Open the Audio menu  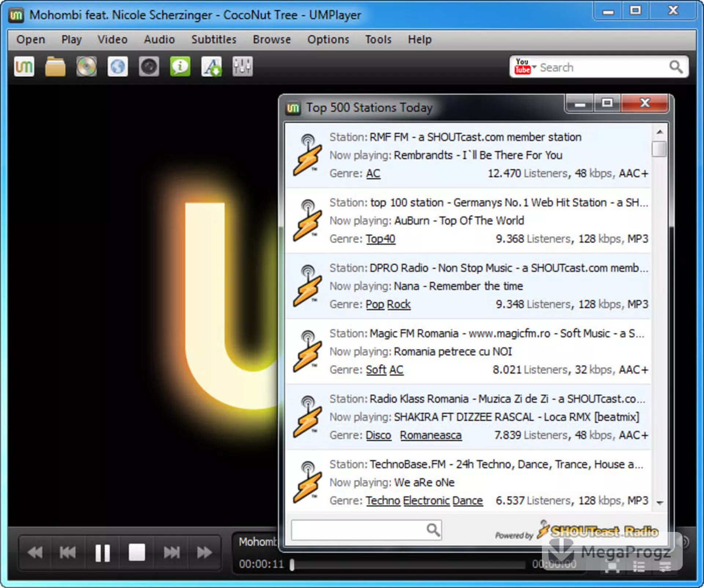159,40
